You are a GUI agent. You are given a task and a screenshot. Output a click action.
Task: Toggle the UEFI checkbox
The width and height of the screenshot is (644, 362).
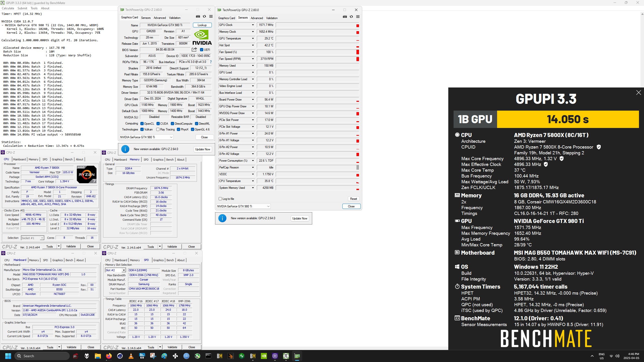tap(202, 50)
